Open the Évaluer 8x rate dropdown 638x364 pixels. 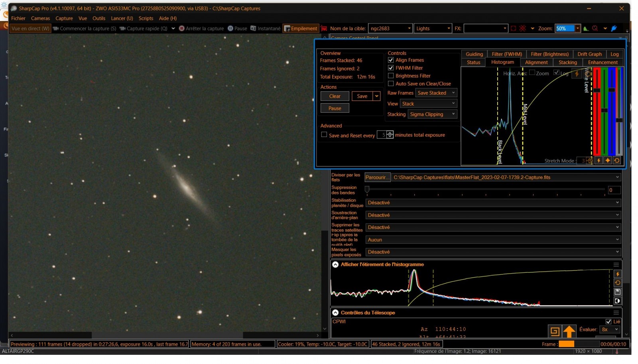tap(610, 329)
